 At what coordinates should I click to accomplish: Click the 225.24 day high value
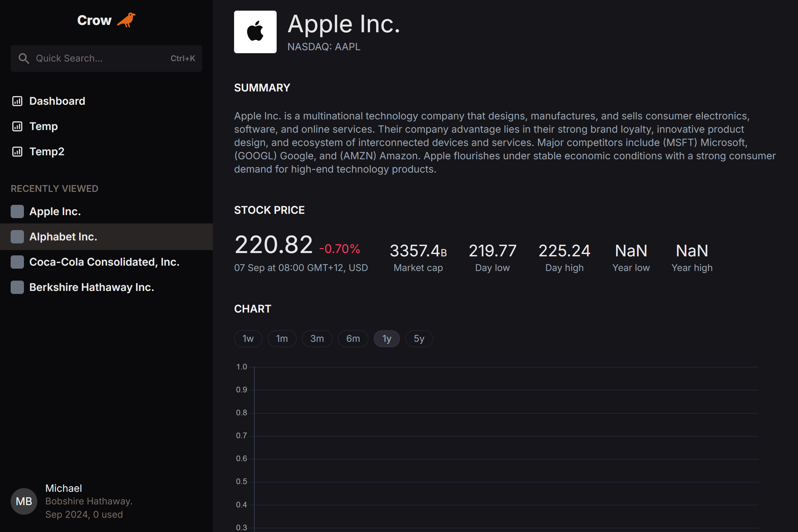point(565,251)
